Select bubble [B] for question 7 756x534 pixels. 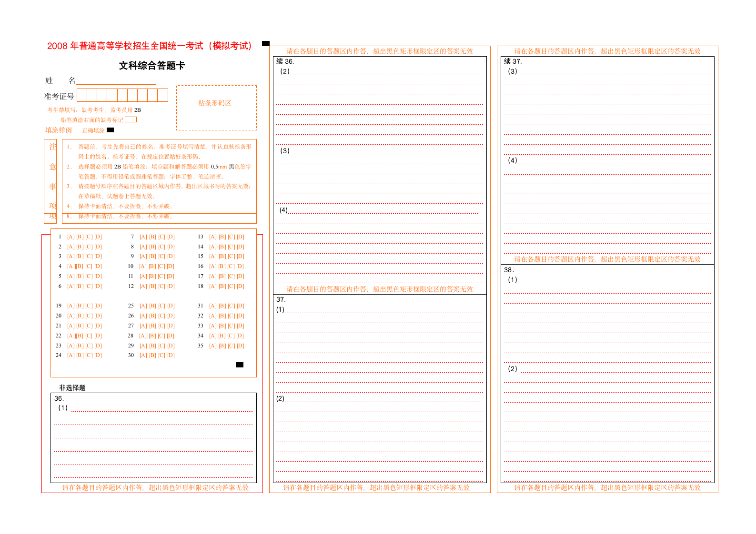(x=152, y=237)
